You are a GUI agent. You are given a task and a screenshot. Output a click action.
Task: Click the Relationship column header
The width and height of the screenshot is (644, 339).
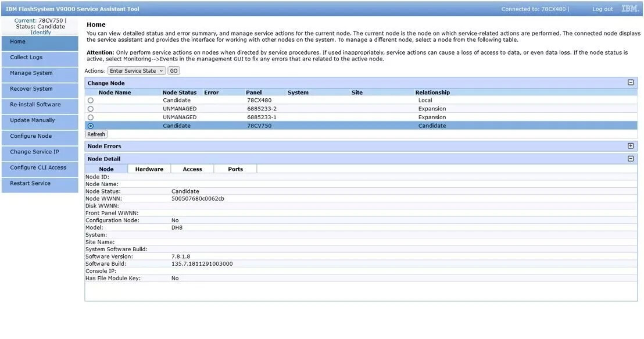pyautogui.click(x=432, y=92)
